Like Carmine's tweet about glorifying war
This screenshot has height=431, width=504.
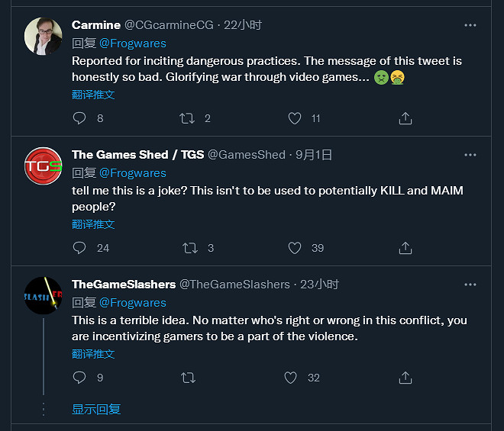click(x=295, y=118)
